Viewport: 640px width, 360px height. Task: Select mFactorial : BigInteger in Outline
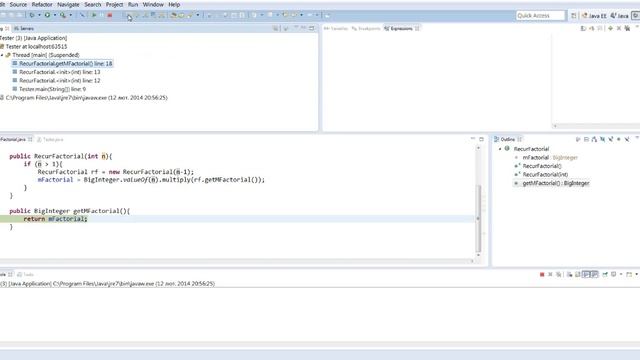pyautogui.click(x=546, y=158)
